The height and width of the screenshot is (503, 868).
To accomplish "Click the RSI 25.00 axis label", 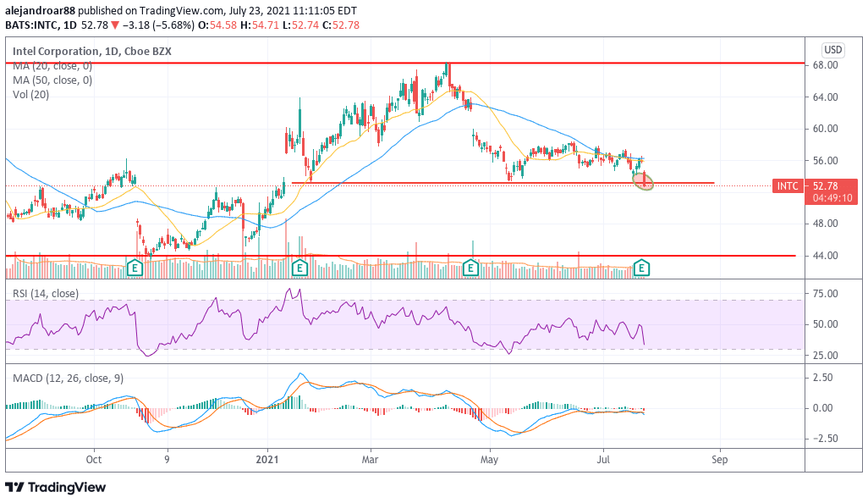I will click(825, 355).
